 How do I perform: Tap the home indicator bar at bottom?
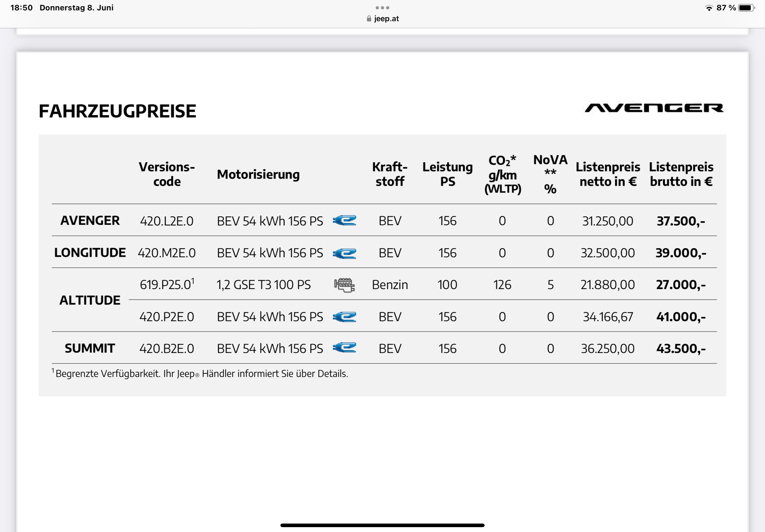382,525
